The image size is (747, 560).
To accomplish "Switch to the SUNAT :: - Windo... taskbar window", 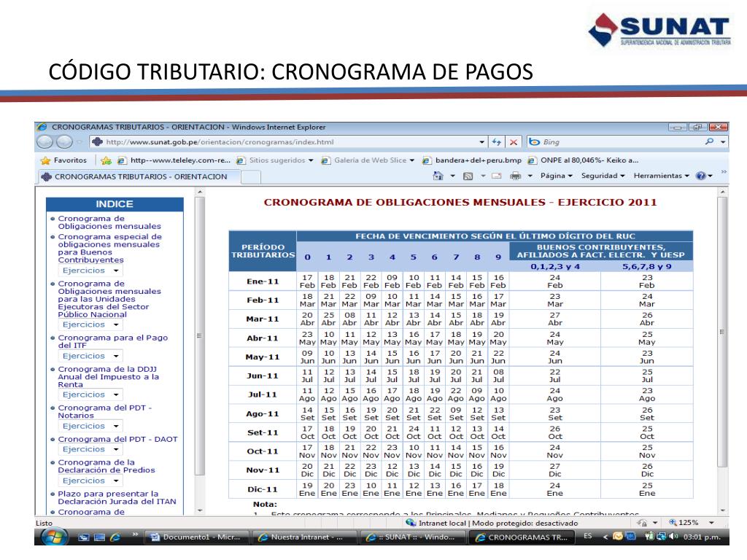I will click(x=411, y=537).
